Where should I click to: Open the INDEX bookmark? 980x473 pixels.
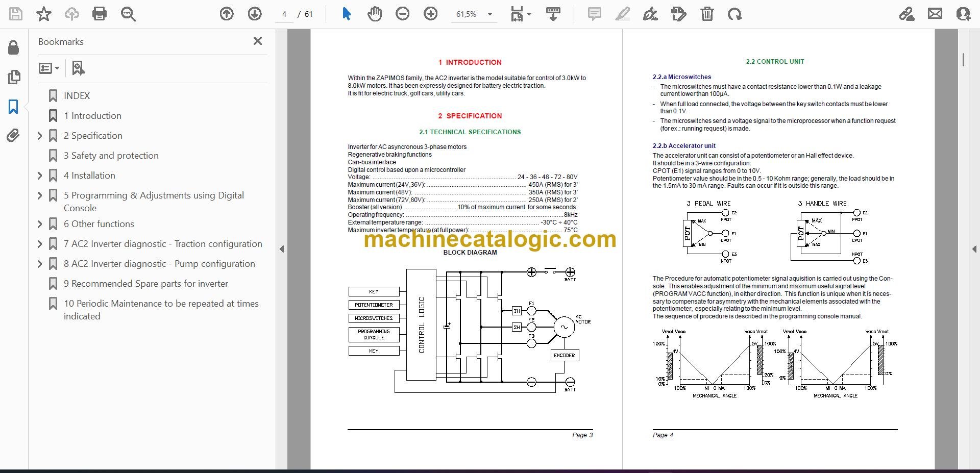pos(77,96)
